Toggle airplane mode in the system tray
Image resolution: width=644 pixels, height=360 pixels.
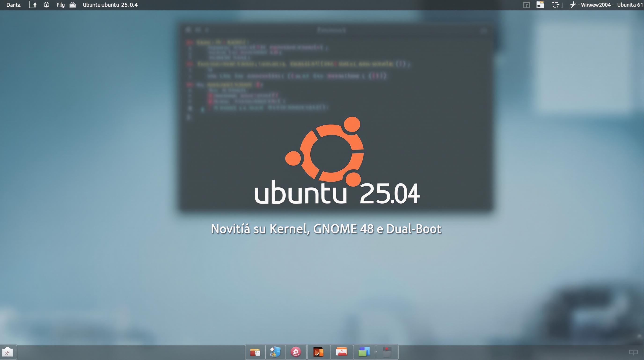pos(574,4)
